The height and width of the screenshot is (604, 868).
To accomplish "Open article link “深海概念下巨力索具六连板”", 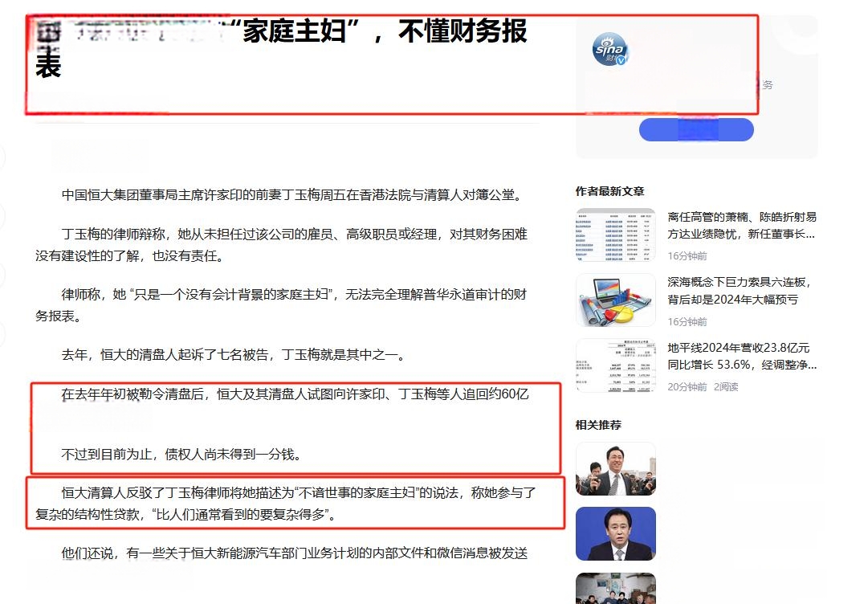I will click(x=740, y=291).
